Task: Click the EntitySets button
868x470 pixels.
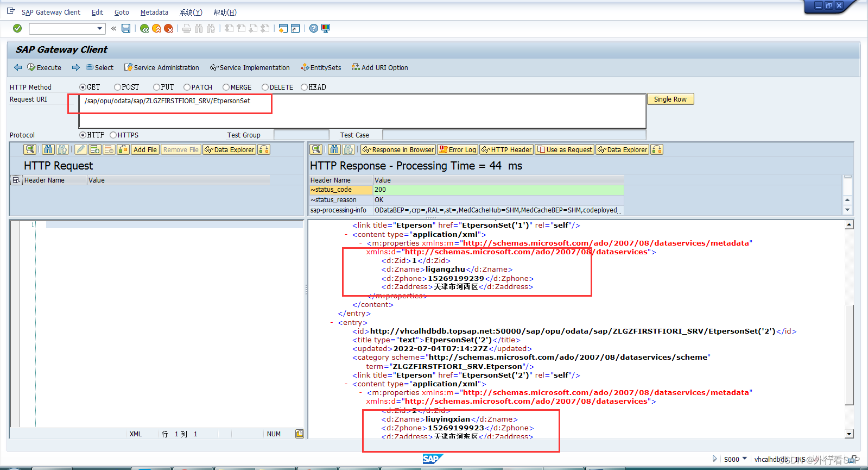Action: tap(321, 67)
